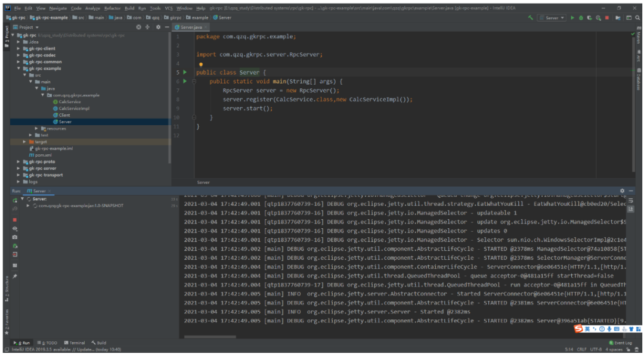Toggle the Database tool window on right sidebar
This screenshot has height=354, width=644.
tap(638, 79)
